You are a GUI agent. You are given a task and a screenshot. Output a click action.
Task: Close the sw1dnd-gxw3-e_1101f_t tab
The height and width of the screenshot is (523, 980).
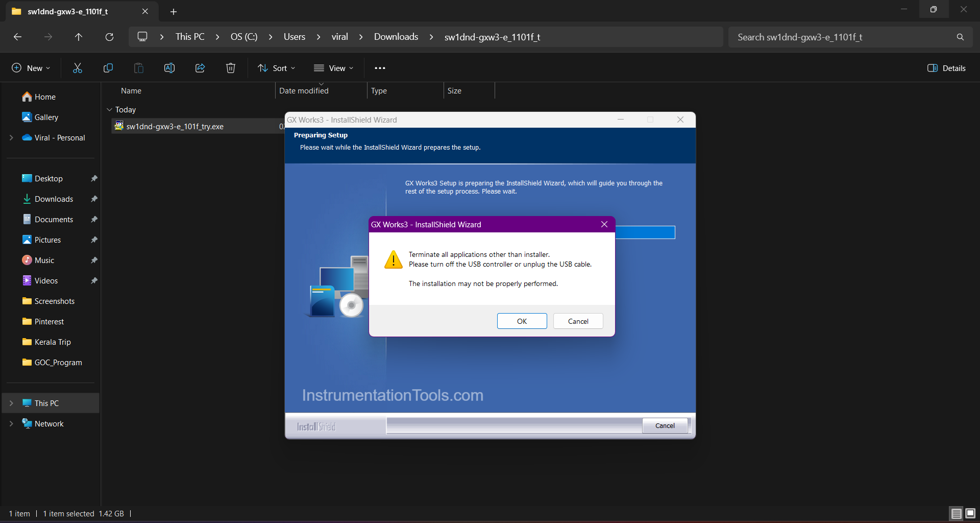coord(145,11)
